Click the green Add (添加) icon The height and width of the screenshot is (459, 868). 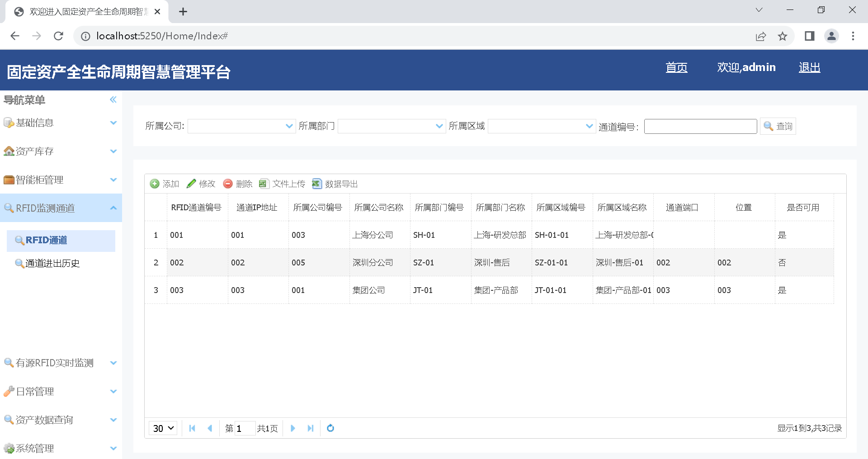[x=155, y=184]
